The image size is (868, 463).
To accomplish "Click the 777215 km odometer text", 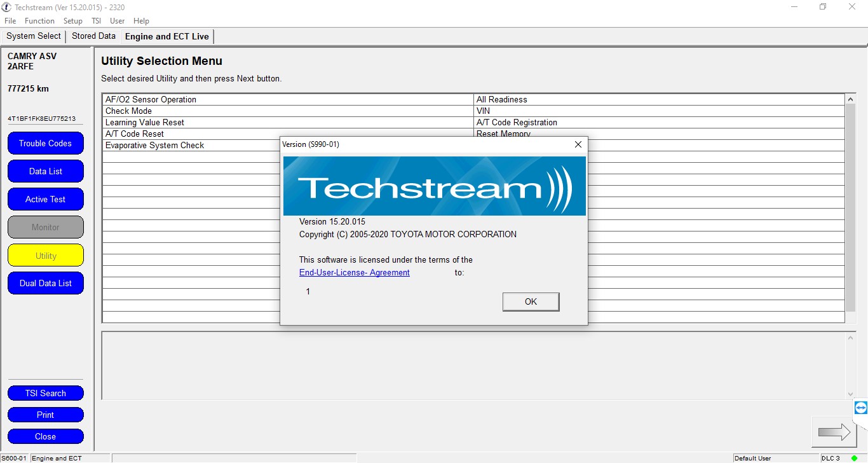I will point(28,88).
